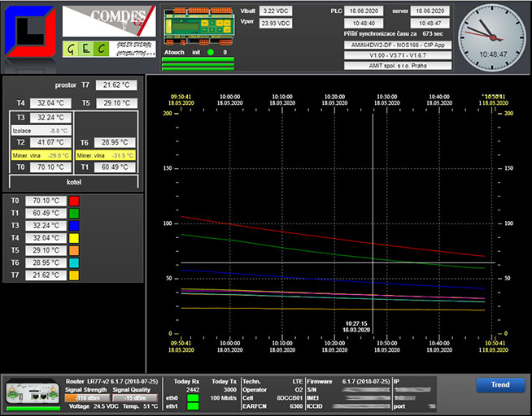Select the red T0 color swatch

(x=73, y=201)
